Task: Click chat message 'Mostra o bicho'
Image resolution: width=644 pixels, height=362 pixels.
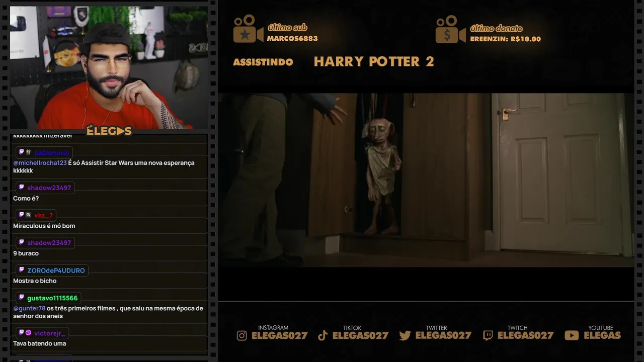Action: point(35,281)
